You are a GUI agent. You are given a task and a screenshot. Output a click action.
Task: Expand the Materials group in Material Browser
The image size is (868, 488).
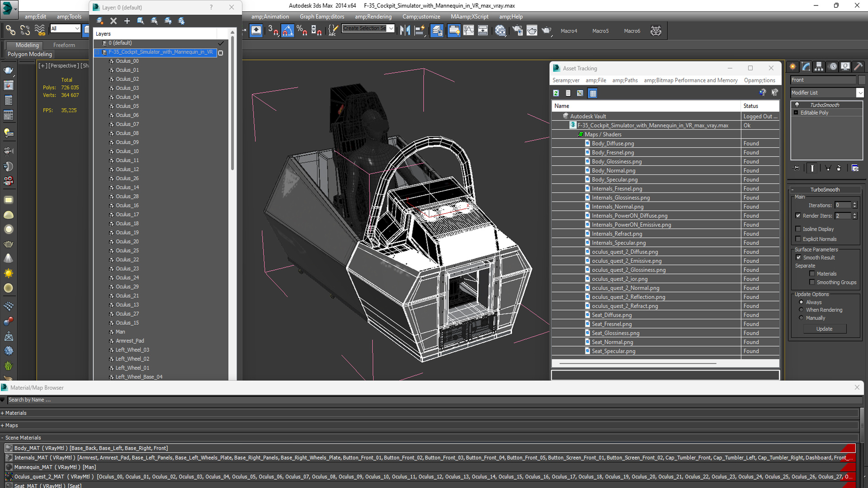(x=2, y=413)
